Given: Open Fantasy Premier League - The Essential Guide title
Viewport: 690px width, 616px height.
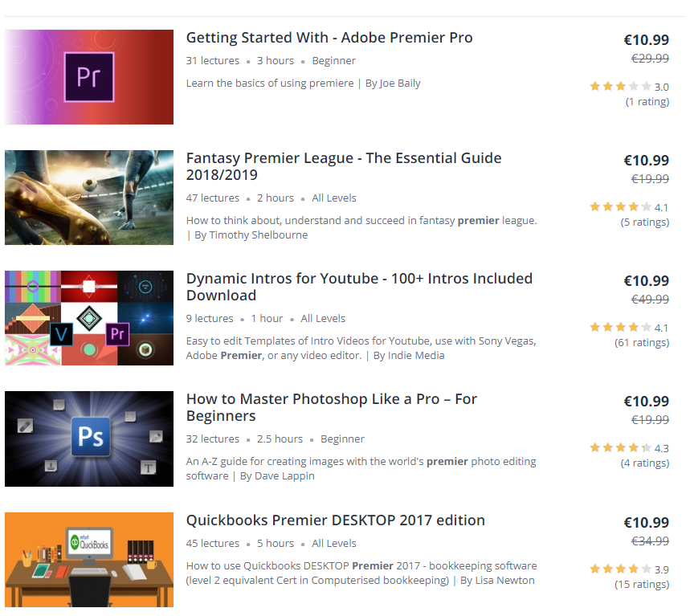Looking at the screenshot, I should [x=344, y=166].
